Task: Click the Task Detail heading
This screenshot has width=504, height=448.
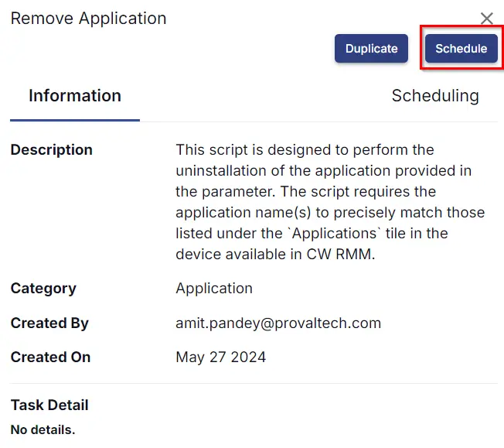Action: point(49,405)
